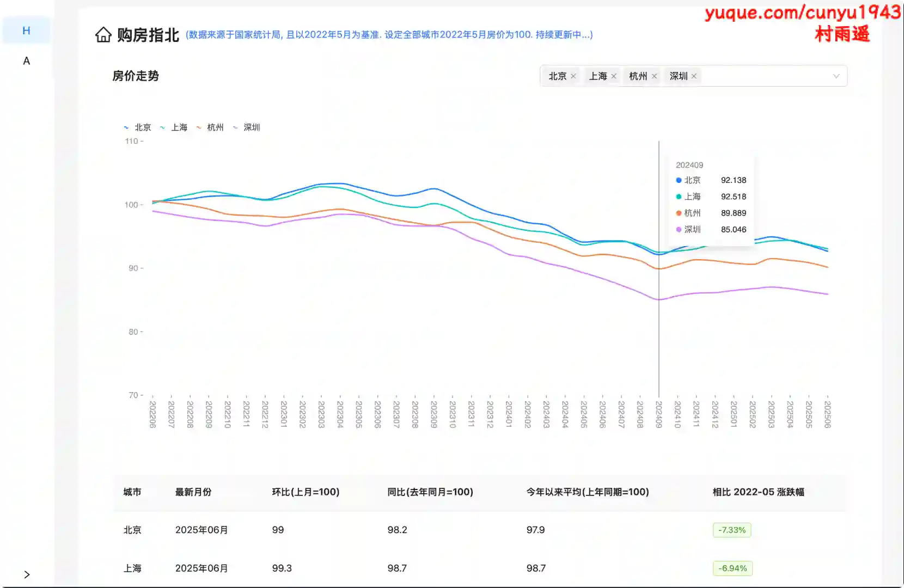Click the 70 y-axis label

133,395
